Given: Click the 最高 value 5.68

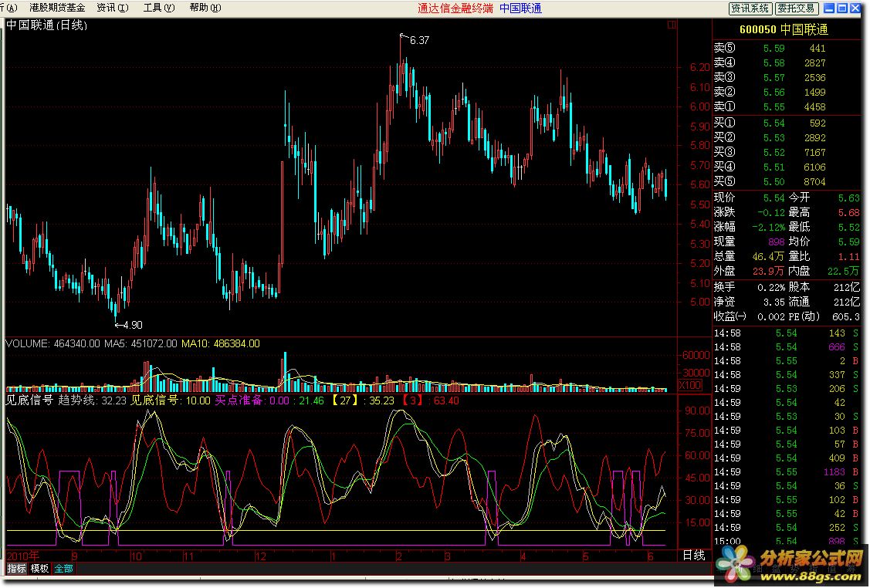Looking at the screenshot, I should (848, 212).
